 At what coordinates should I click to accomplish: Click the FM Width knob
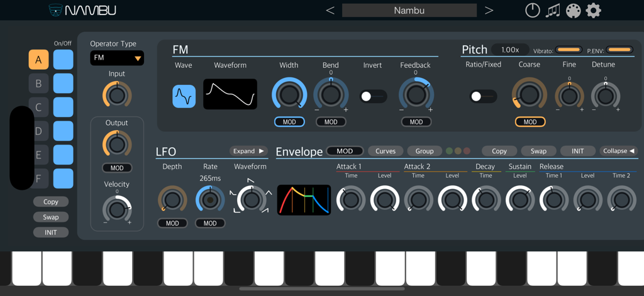tap(289, 94)
